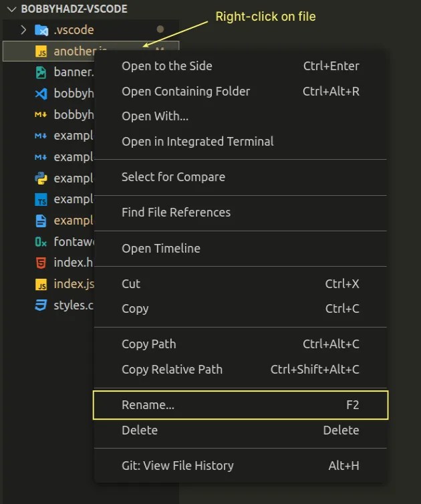This screenshot has height=504, width=421.
Task: Select 'Open to the Side' menu entry
Action: pos(241,66)
